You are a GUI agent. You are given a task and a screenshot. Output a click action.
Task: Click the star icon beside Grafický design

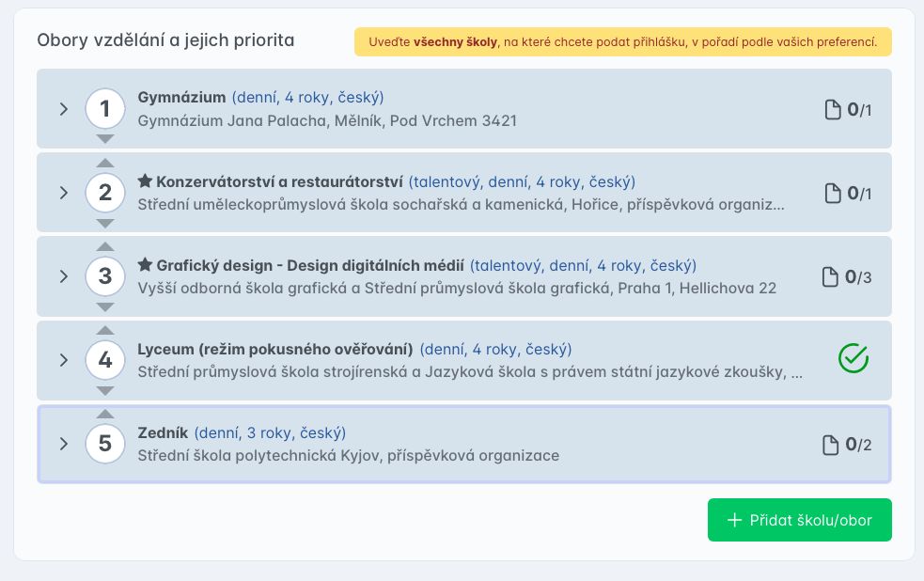coord(145,265)
